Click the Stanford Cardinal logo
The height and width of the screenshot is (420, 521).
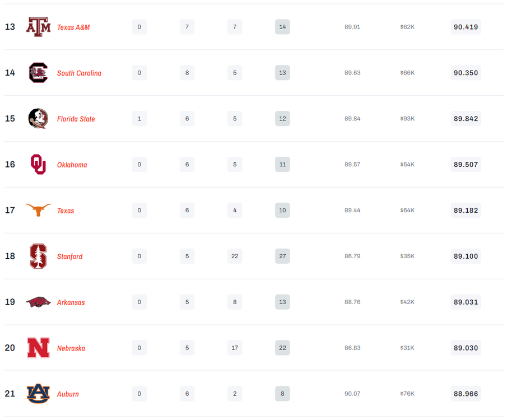[38, 256]
